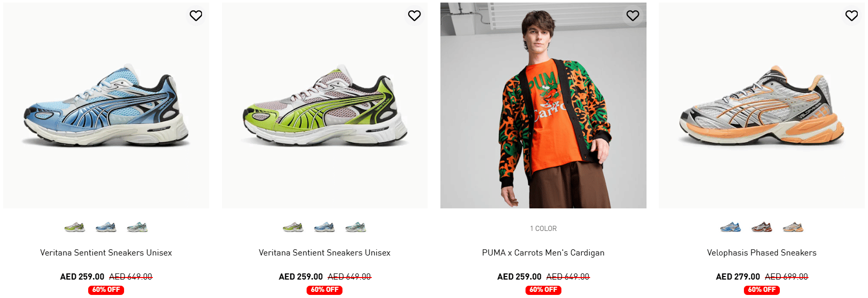The image size is (868, 298).
Task: Click the blue Veritana sneaker product image
Action: pyautogui.click(x=106, y=108)
